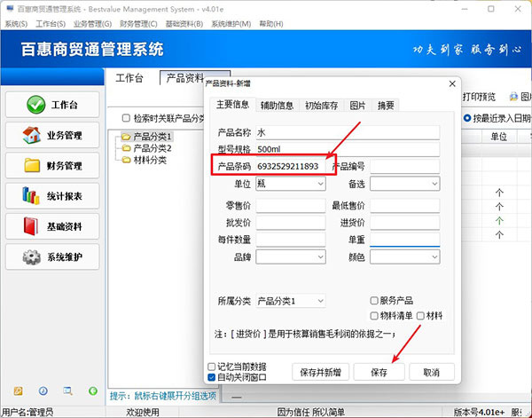
Task: Switch to the 主要信息 tab
Action: 232,104
